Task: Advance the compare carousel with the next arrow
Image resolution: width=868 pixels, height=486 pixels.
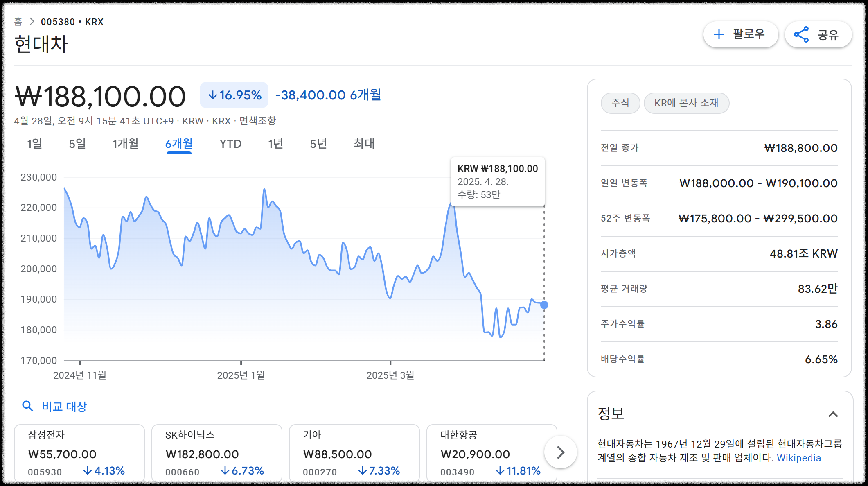Action: (561, 452)
